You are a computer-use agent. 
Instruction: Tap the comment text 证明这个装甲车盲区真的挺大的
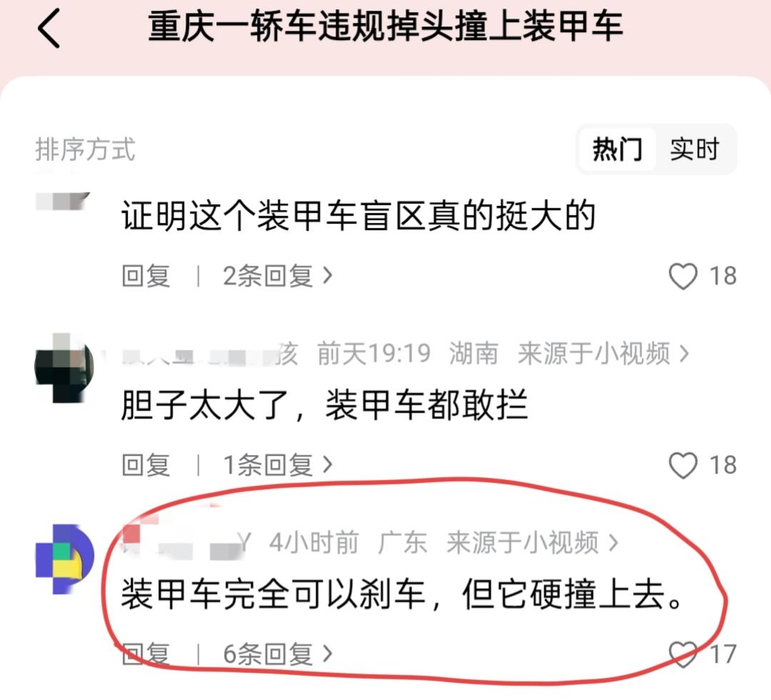(358, 216)
